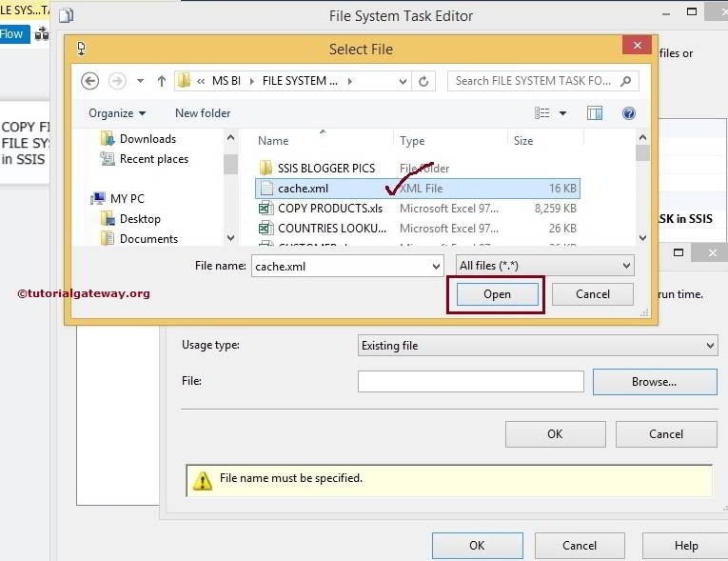Click Cancel in File System Task Editor

click(x=580, y=546)
